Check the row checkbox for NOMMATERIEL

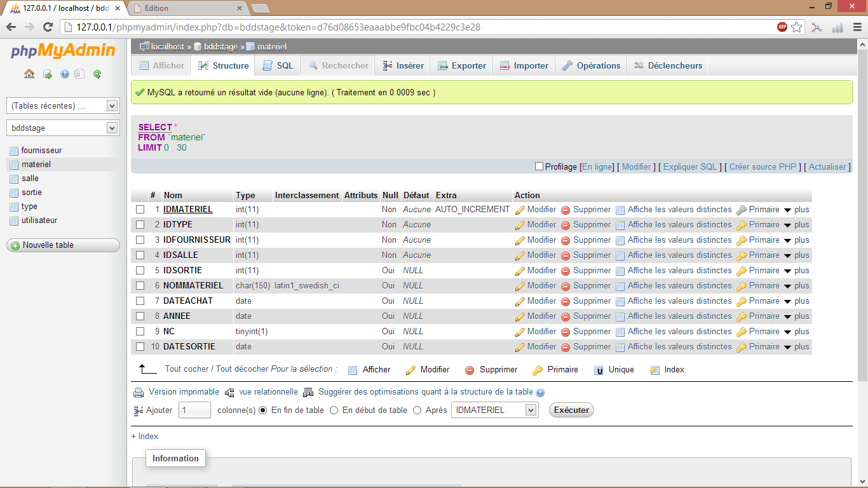140,285
